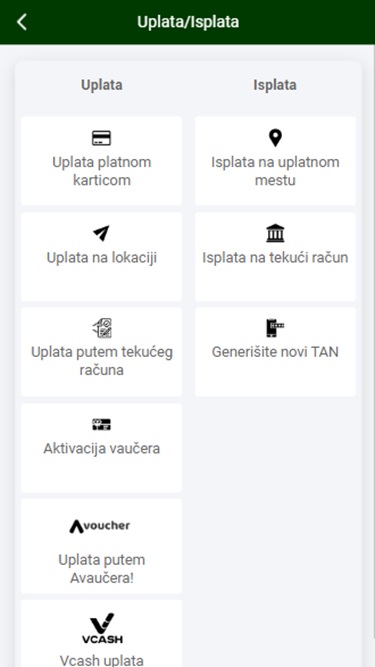
Task: Click the bank account document icon
Action: [x=102, y=328]
